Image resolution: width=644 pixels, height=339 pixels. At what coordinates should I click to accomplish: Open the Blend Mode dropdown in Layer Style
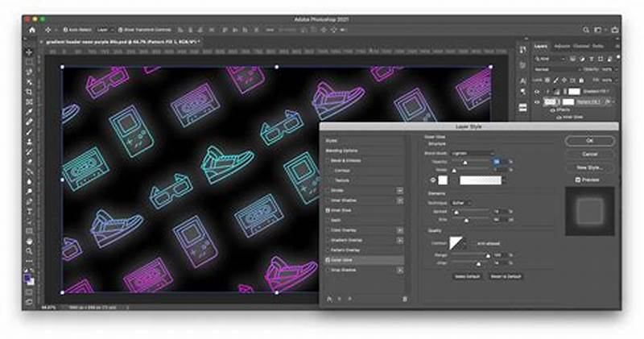pos(473,153)
